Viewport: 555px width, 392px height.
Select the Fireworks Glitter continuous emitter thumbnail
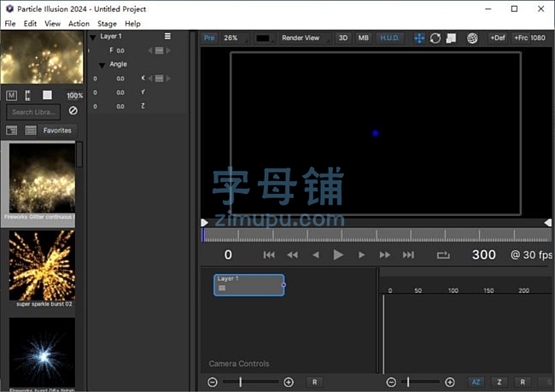click(x=42, y=178)
